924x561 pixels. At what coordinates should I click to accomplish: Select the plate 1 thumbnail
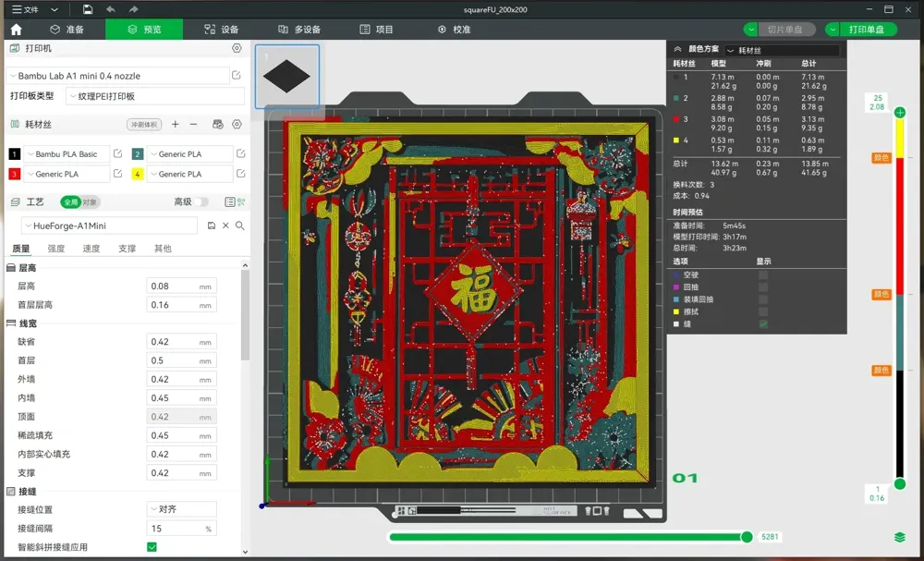287,77
